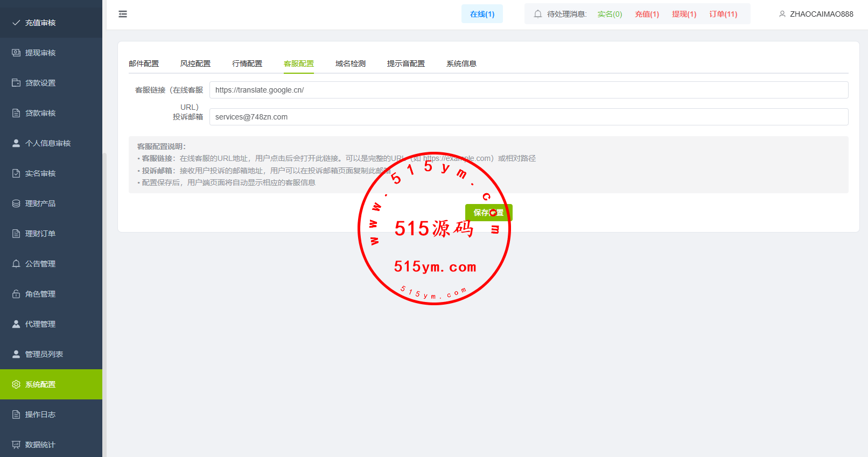Click the hamburger menu collapse icon
The height and width of the screenshot is (457, 868).
(123, 14)
